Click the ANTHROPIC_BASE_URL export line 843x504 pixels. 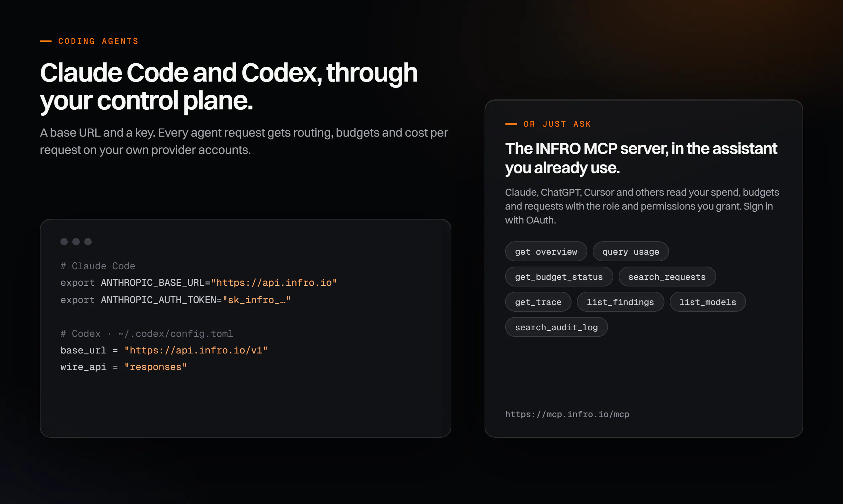pos(198,283)
